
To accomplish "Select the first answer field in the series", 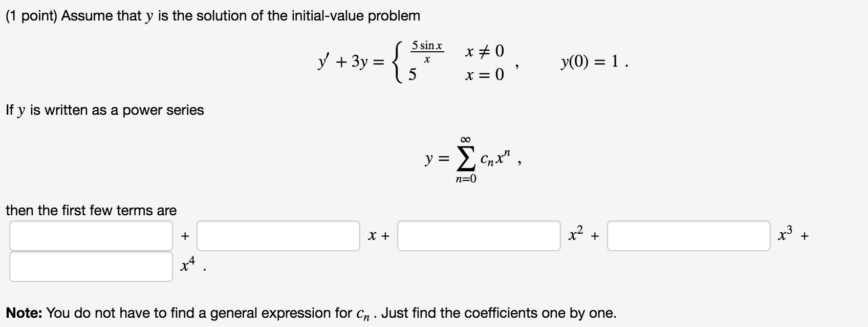I will click(91, 236).
